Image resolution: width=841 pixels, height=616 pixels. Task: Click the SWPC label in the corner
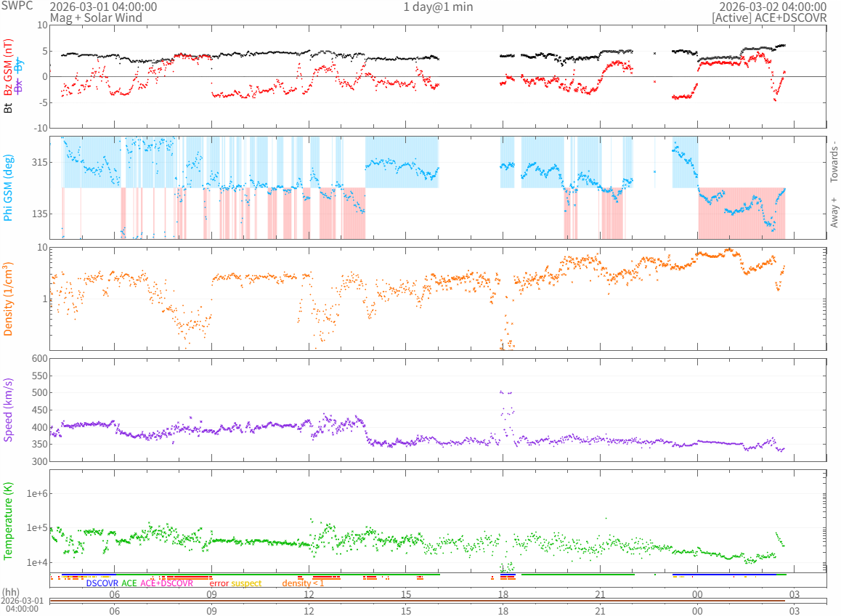point(14,7)
